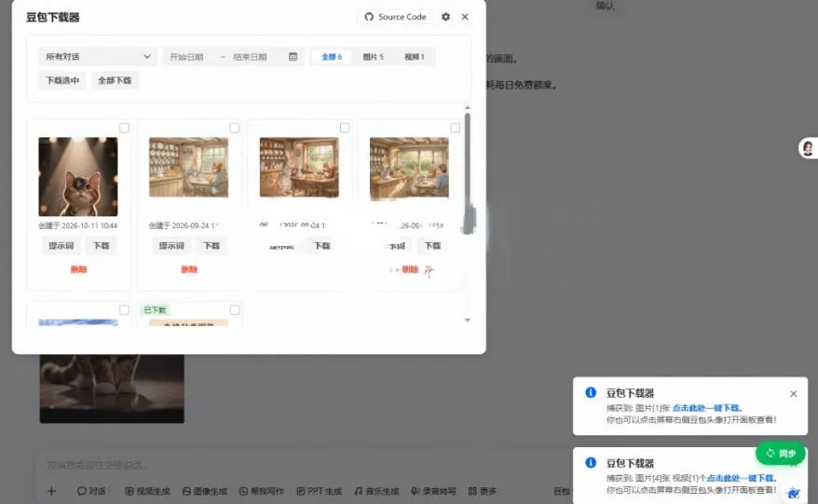This screenshot has width=818, height=504.
Task: Select 视频生成 in the chat toolbar
Action: 147,491
